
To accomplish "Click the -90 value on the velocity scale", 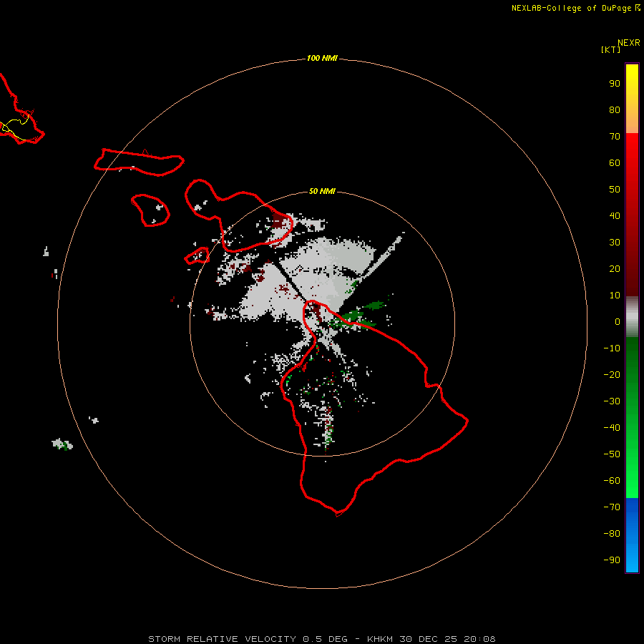I will pos(612,560).
